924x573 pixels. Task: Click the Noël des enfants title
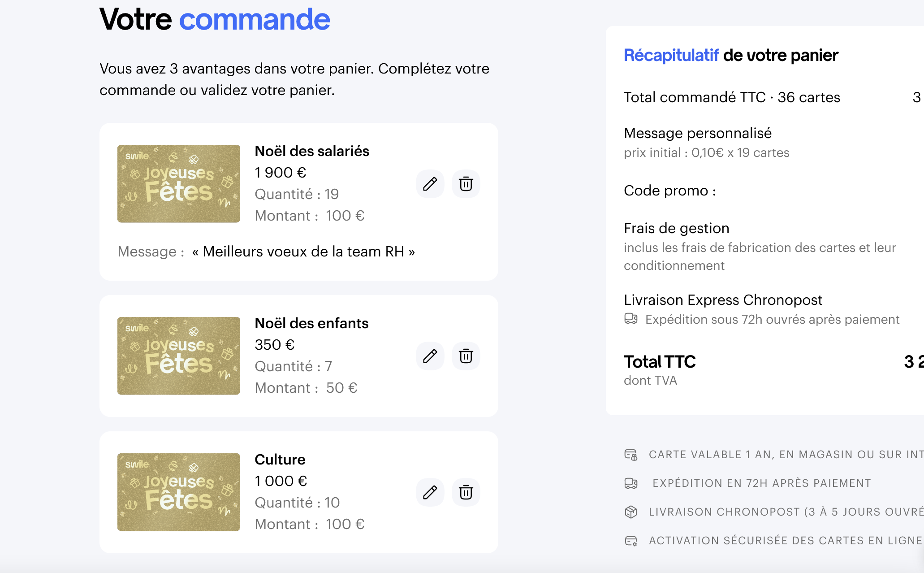(311, 323)
